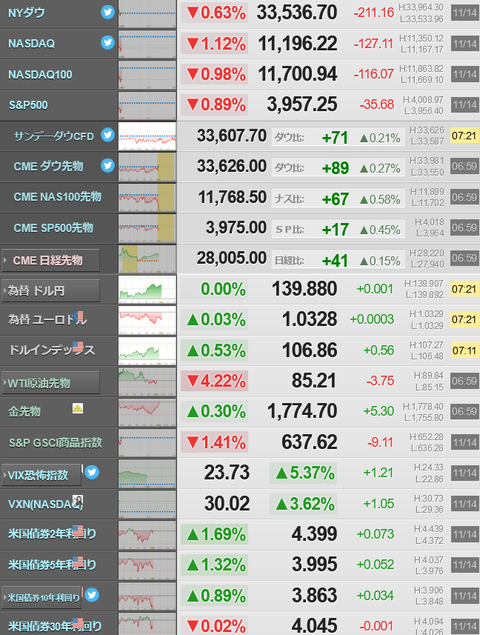This screenshot has height=635, width=480.
Task: Click the US flag icon on 米国債券2年利回り
Action: click(78, 531)
